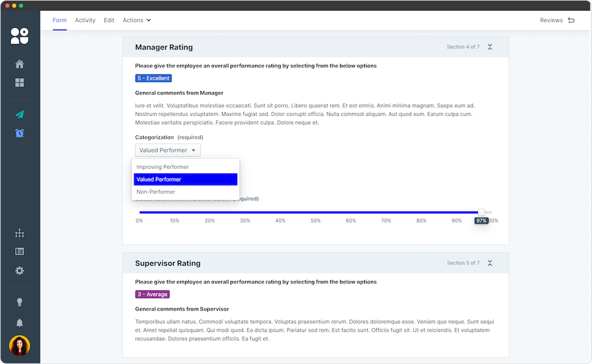Choose Non-Performer from the list
This screenshot has width=592, height=364.
click(156, 192)
